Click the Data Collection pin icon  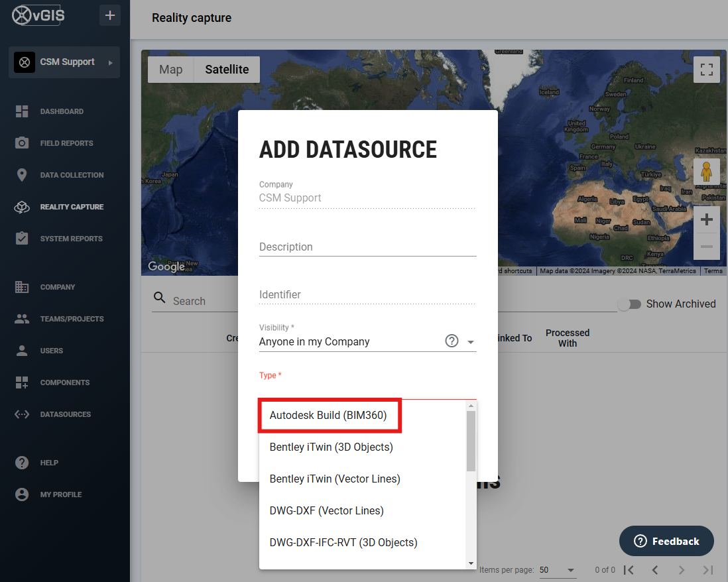tap(22, 175)
